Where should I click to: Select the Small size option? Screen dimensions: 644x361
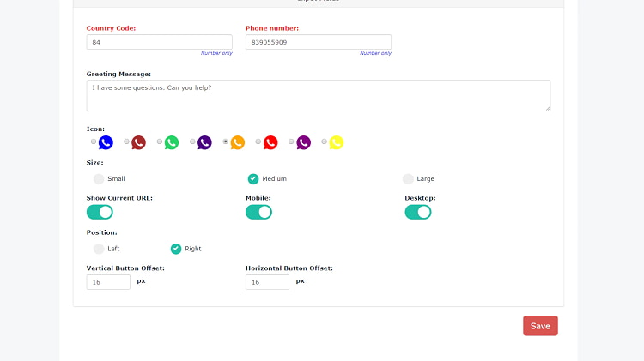pos(99,179)
